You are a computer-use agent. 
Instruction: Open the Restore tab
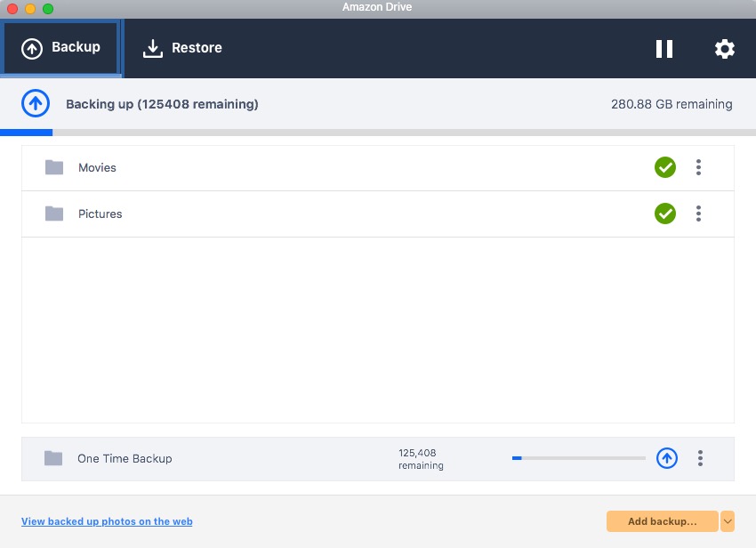[x=182, y=48]
